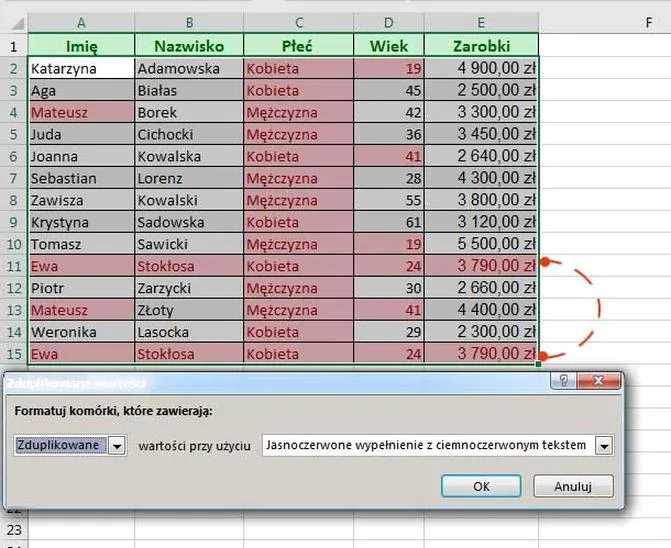Select the salary cell 2 500,00 zł
671x548 pixels.
click(x=481, y=90)
